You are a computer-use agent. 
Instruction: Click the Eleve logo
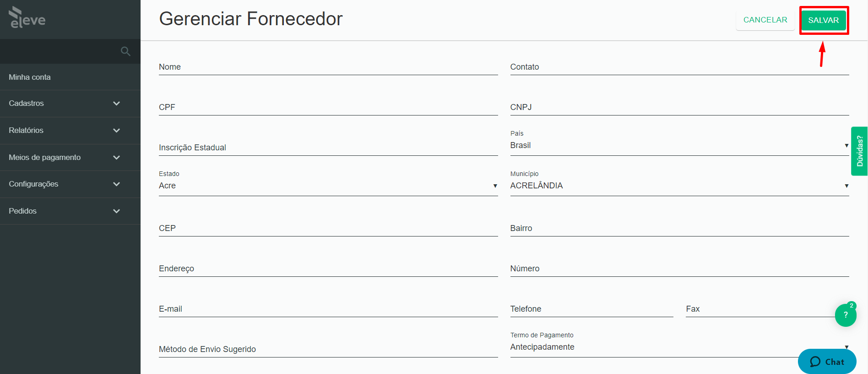27,17
